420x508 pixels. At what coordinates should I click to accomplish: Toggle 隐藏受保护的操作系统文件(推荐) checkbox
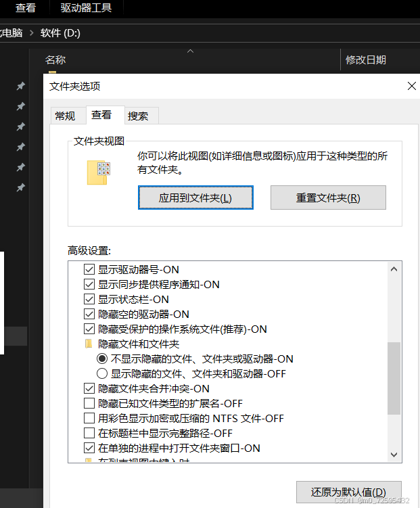pos(89,329)
